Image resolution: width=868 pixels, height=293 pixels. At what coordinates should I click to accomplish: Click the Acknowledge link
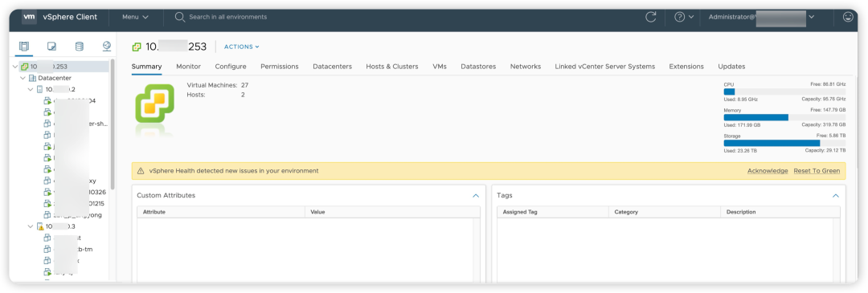point(768,171)
